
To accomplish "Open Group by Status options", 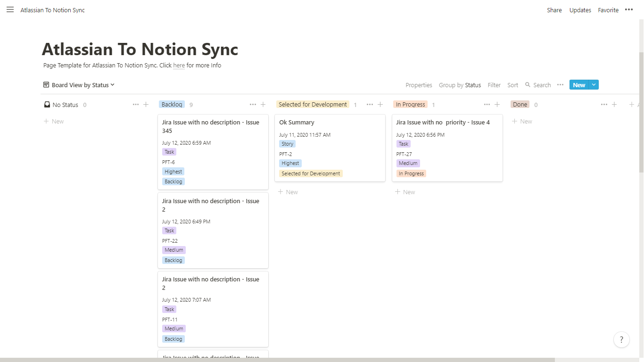I will click(460, 85).
